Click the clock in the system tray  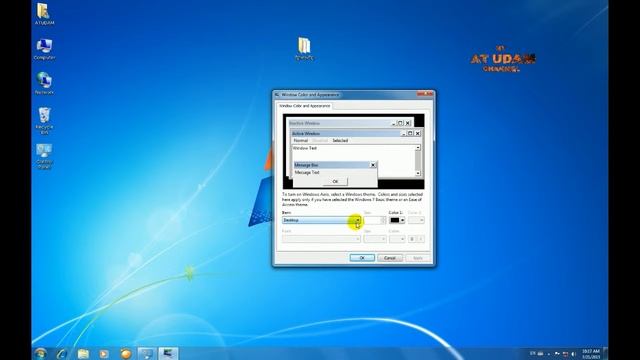(x=591, y=354)
